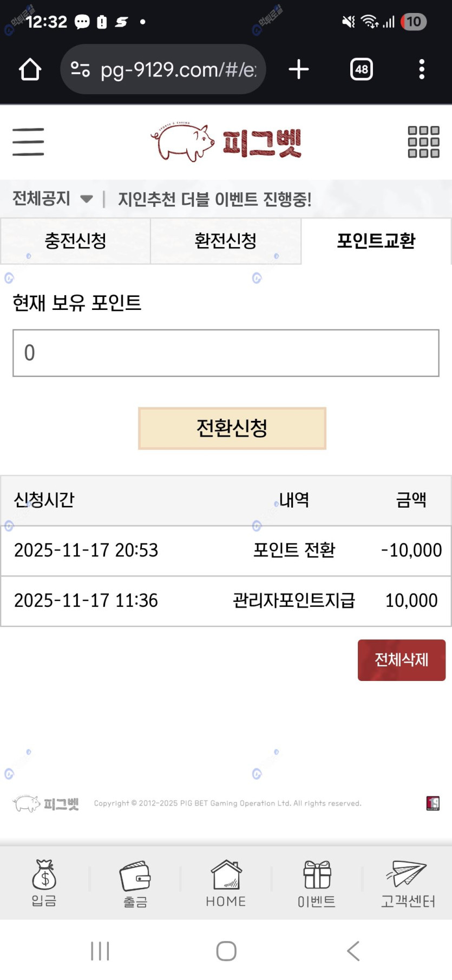This screenshot has height=980, width=452.
Task: Switch to the 환전신청 tab
Action: click(225, 241)
